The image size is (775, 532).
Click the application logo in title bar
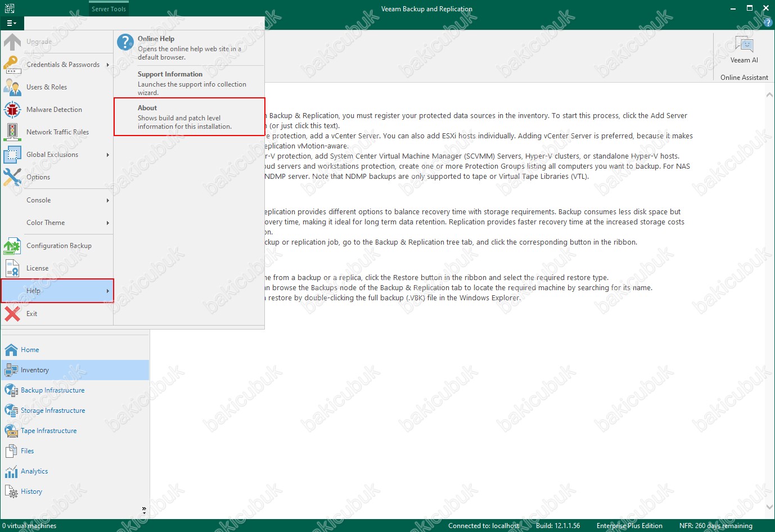pyautogui.click(x=10, y=8)
